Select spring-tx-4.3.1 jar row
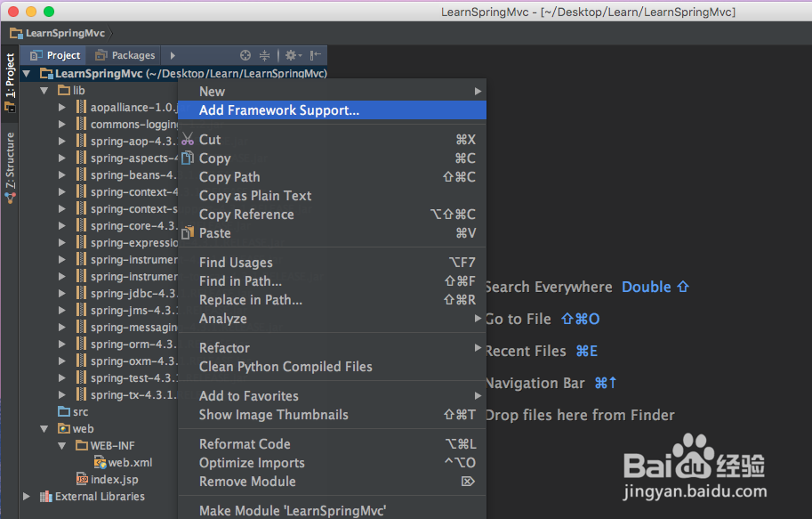Viewport: 812px width, 519px height. [99, 394]
